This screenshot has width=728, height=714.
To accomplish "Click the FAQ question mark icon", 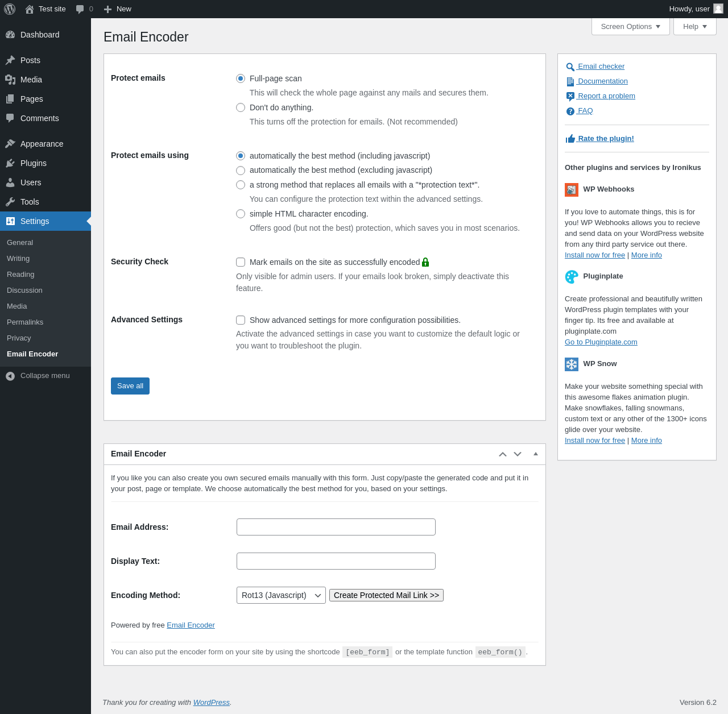I will tap(570, 111).
